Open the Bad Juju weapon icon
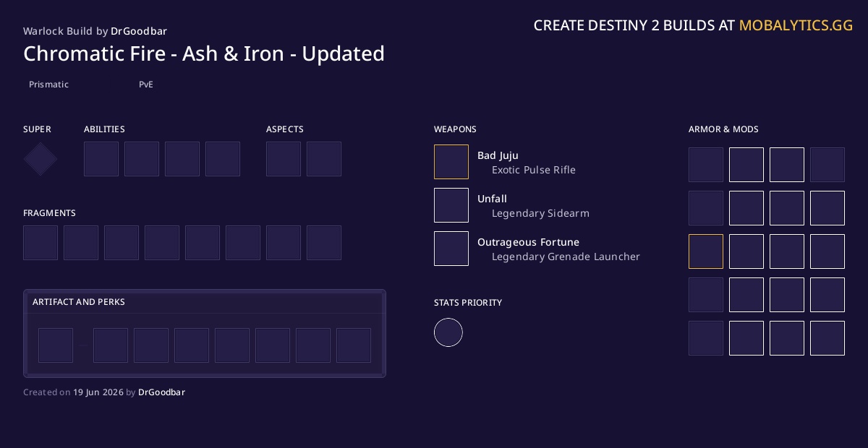The height and width of the screenshot is (448, 868). tap(451, 162)
